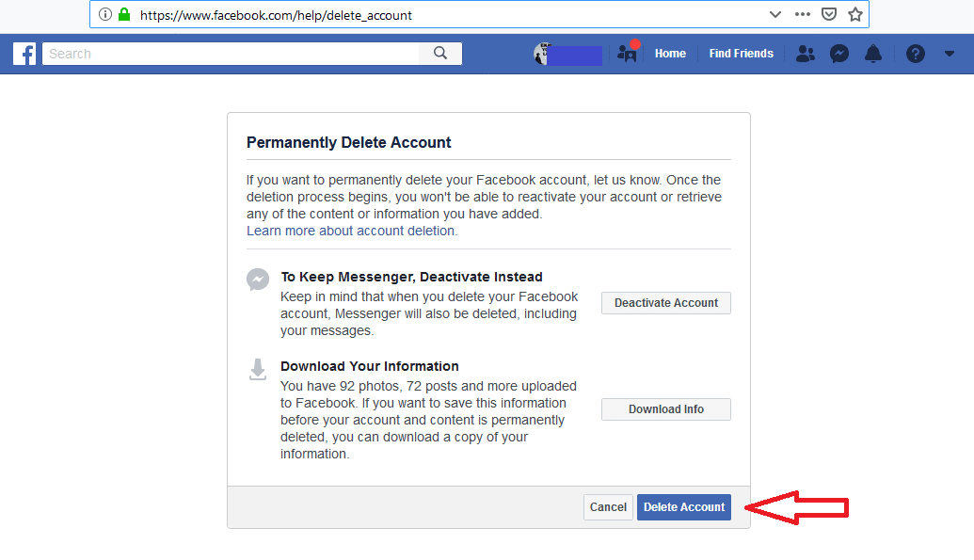Image resolution: width=974 pixels, height=560 pixels.
Task: Click the green padlock security icon
Action: click(123, 14)
